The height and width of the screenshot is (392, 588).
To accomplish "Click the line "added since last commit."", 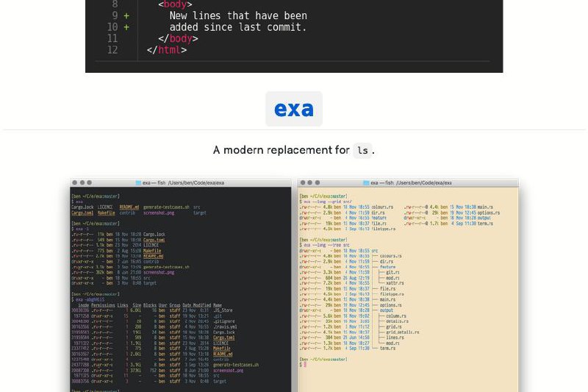I will (238, 27).
